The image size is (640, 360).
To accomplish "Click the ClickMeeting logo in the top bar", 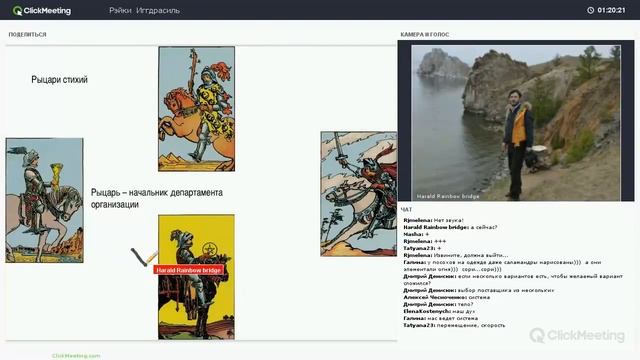I will [42, 11].
